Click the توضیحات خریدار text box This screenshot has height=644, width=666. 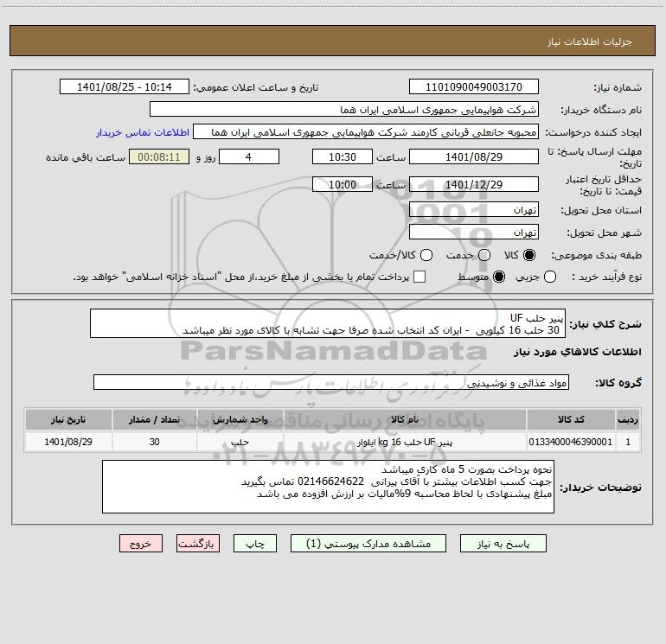328,487
